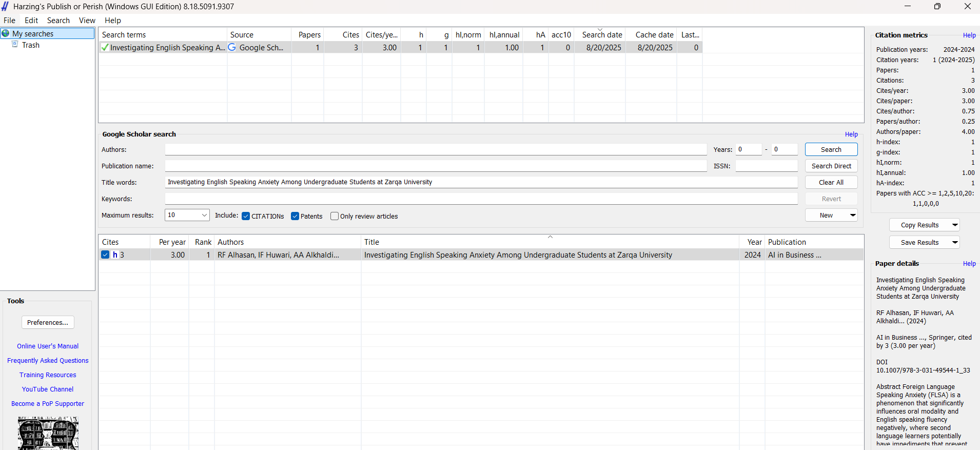Click the start Years input field
Image resolution: width=980 pixels, height=450 pixels.
coord(749,149)
